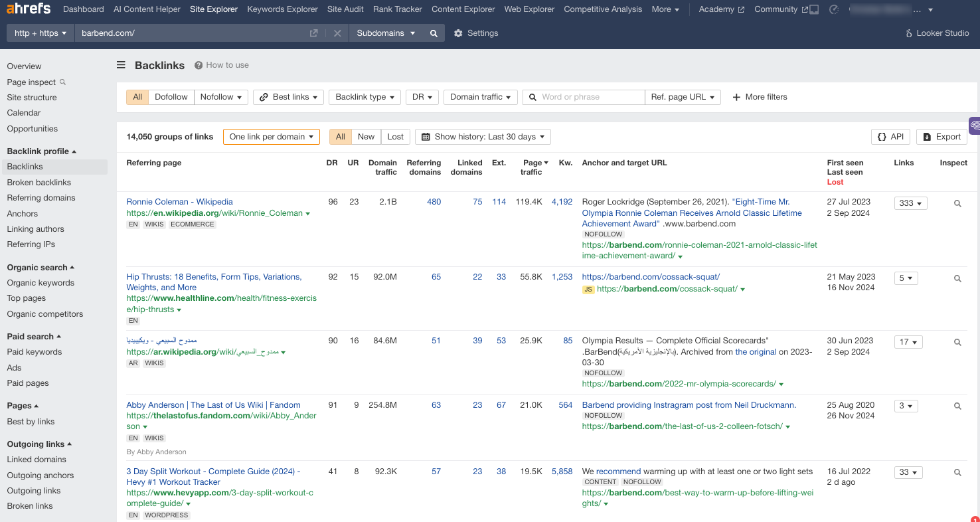Open the Subdomains mode dropdown
The height and width of the screenshot is (522, 980).
pyautogui.click(x=386, y=33)
